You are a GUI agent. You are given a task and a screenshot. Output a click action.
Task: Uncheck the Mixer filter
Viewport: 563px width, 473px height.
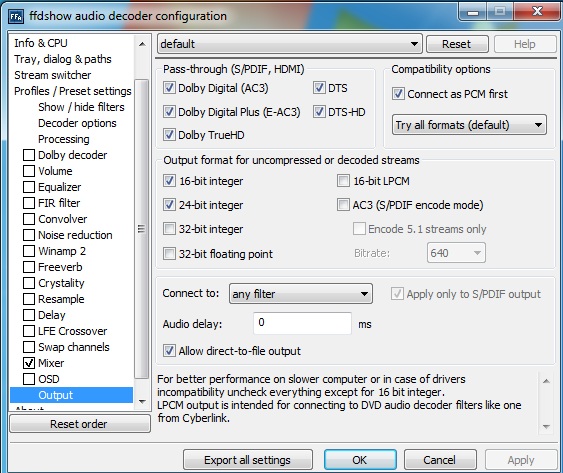pos(29,363)
